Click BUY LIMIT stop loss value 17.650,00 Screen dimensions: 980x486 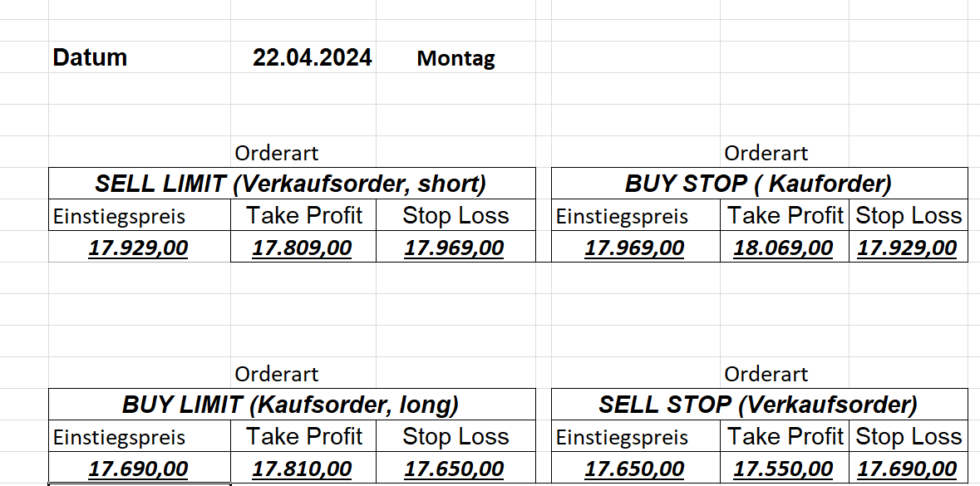coord(454,469)
